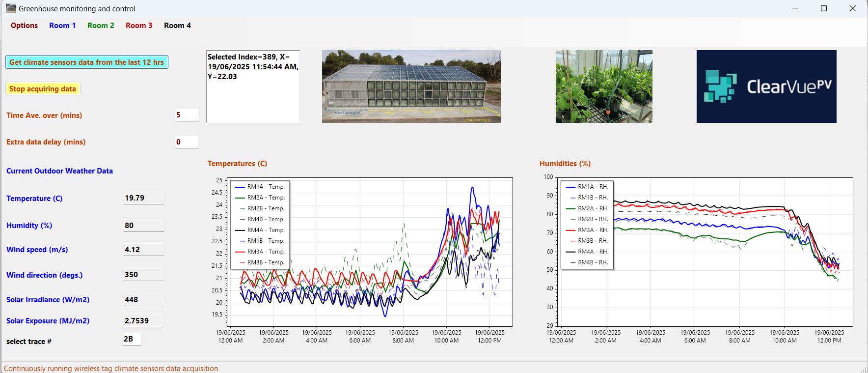Screen dimensions: 868x373
Task: Click the select trace # input box
Action: (132, 339)
